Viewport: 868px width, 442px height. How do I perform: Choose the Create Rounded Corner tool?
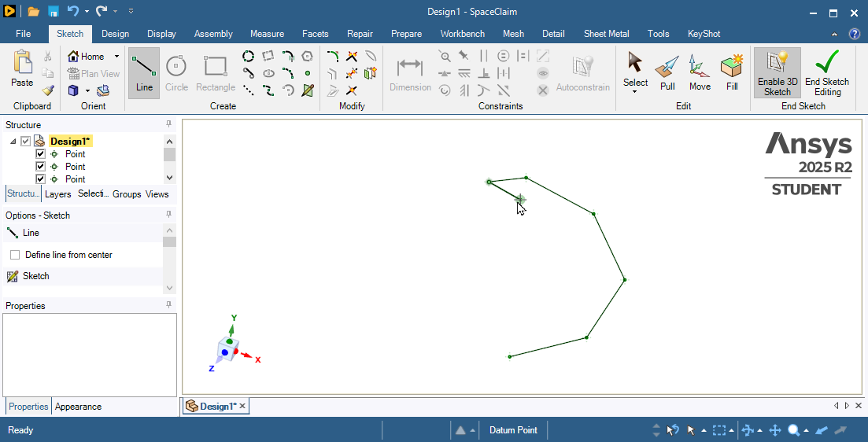333,56
